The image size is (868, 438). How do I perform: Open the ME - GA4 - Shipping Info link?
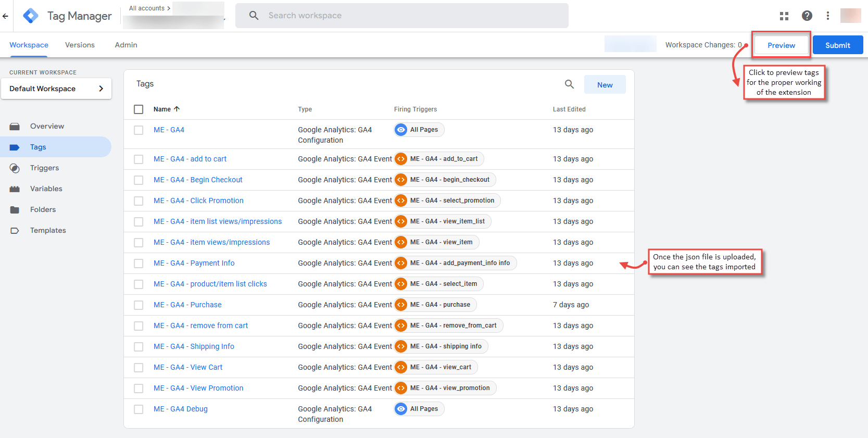pos(194,346)
